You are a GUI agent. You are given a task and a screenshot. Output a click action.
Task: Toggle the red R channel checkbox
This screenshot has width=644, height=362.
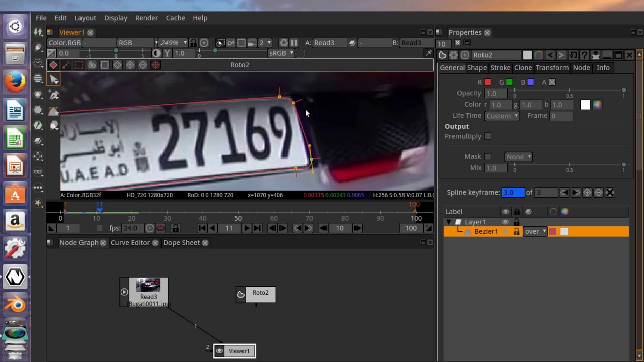coord(488,82)
